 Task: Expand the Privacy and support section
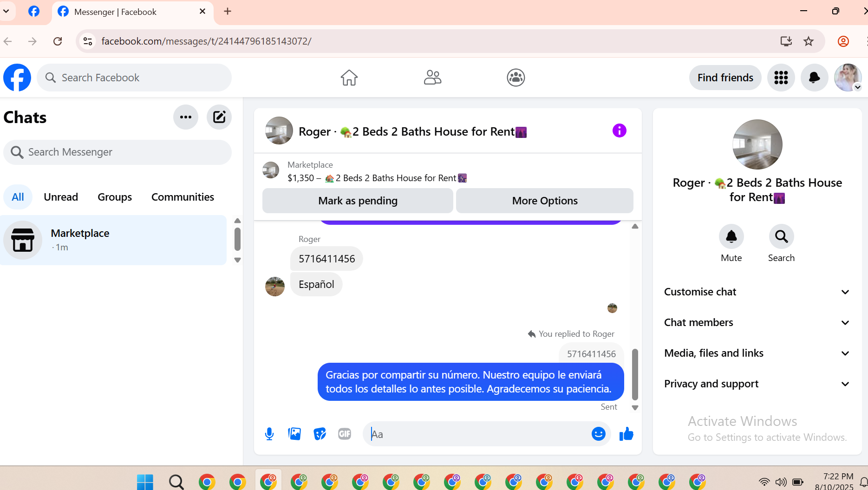click(x=757, y=384)
